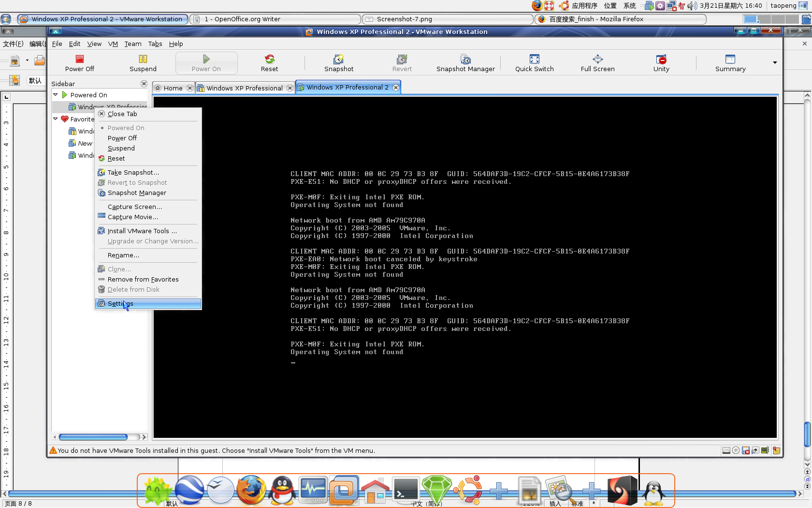Switch to Screenshot-7.png taskbar window
Image resolution: width=812 pixels, height=508 pixels.
point(448,19)
